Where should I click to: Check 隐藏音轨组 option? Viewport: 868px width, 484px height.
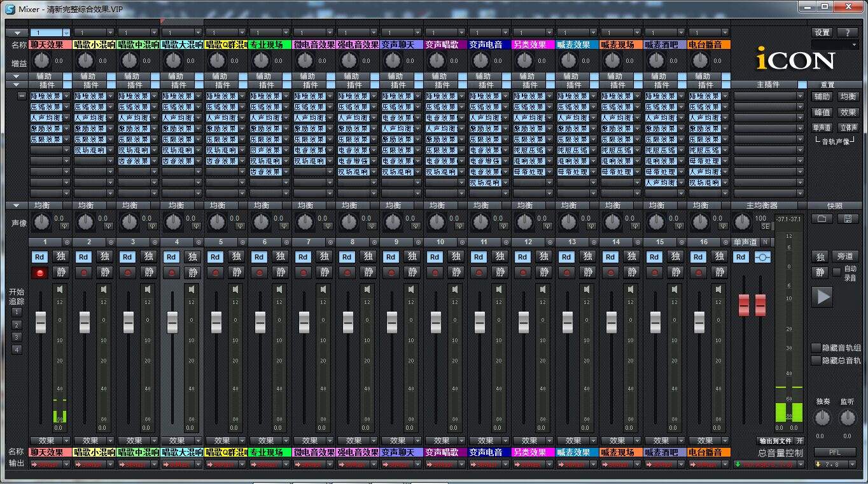[816, 348]
